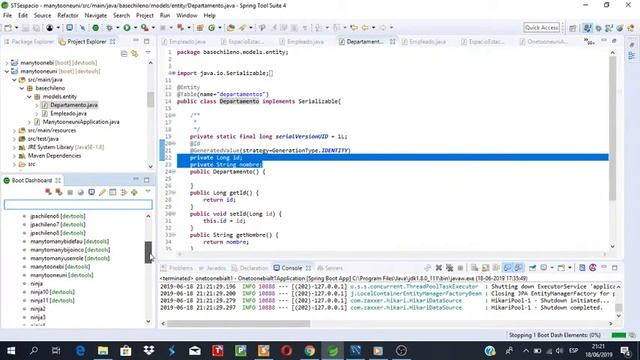The height and width of the screenshot is (360, 640).
Task: Click the Boot Dashboard vertical scrollbar thumb
Action: [148, 252]
